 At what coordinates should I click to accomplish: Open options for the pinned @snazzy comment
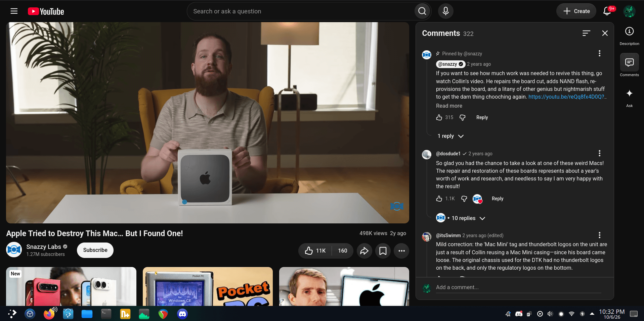599,53
